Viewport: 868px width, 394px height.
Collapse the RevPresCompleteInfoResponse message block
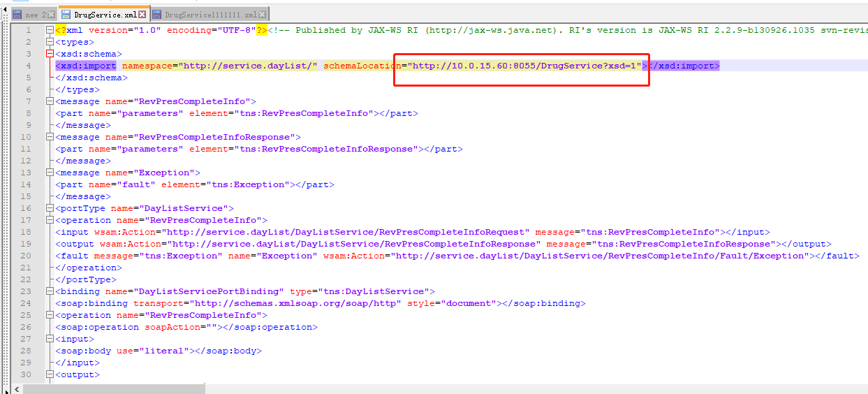pos(49,137)
